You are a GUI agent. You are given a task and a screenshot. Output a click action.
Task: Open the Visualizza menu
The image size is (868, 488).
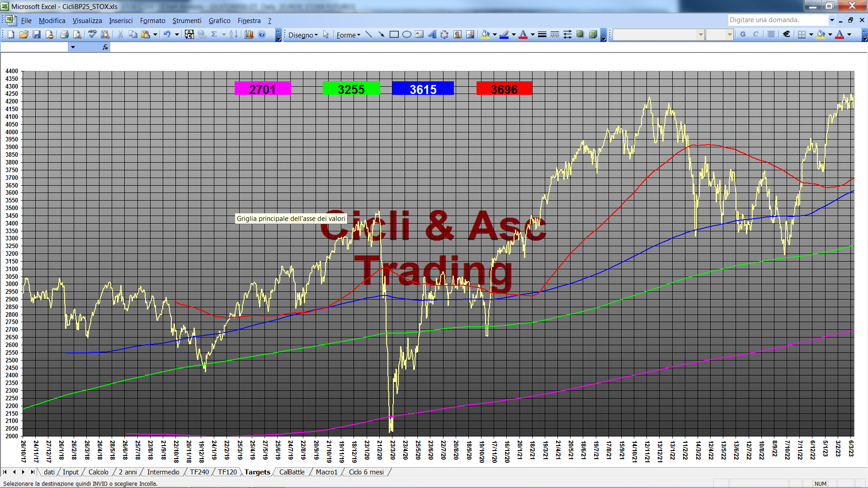coord(87,20)
